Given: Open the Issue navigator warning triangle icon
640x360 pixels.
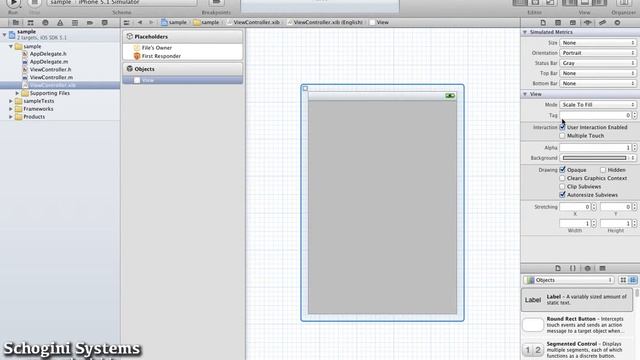Looking at the screenshot, I should coord(60,23).
